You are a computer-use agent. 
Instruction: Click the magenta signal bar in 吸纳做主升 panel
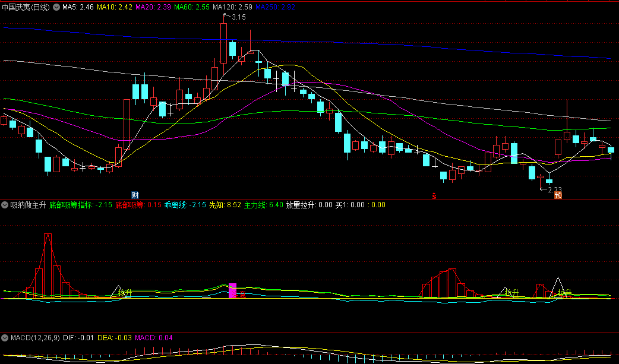[x=232, y=290]
